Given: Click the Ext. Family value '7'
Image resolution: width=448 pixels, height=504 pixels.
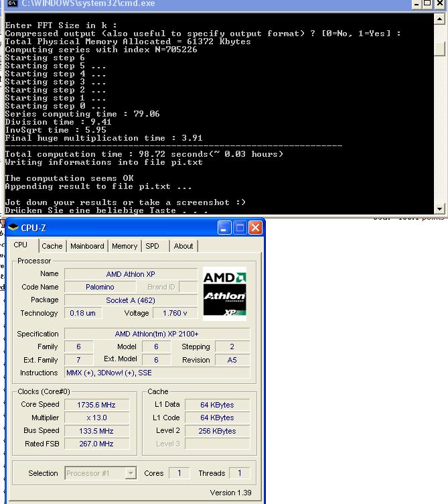Looking at the screenshot, I should [x=78, y=360].
